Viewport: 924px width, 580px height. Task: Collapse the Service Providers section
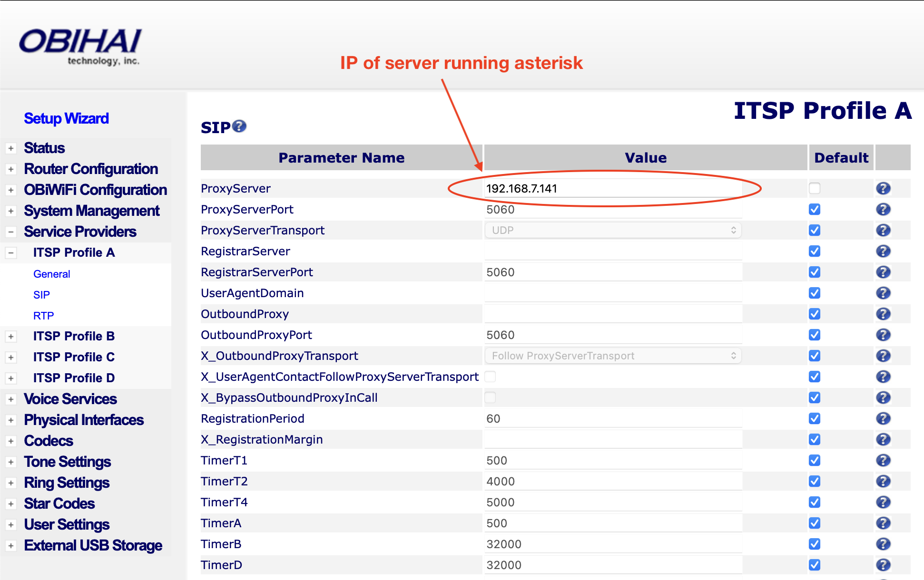point(11,232)
